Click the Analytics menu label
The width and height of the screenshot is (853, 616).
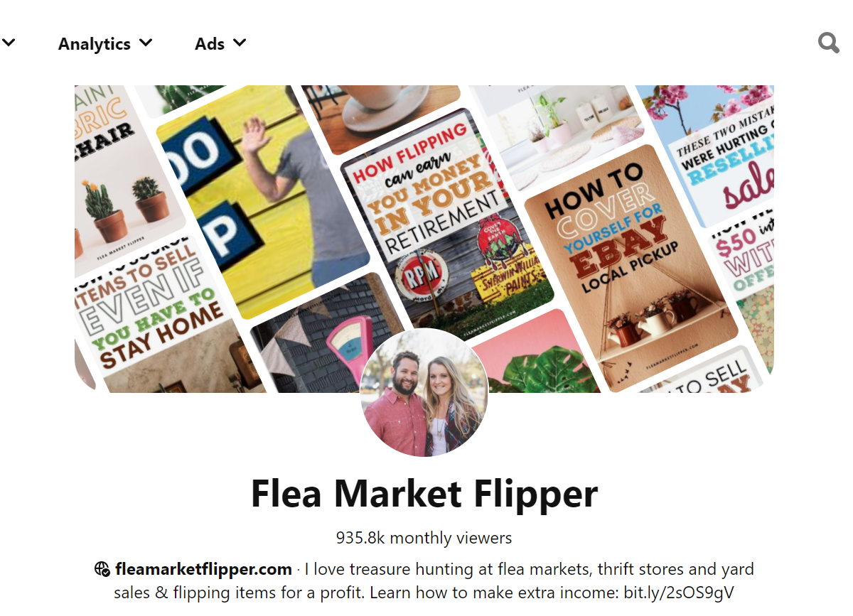[x=94, y=43]
